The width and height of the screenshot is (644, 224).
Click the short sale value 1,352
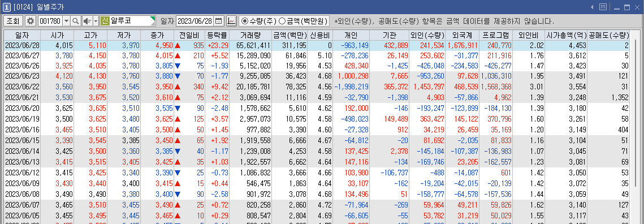620,97
